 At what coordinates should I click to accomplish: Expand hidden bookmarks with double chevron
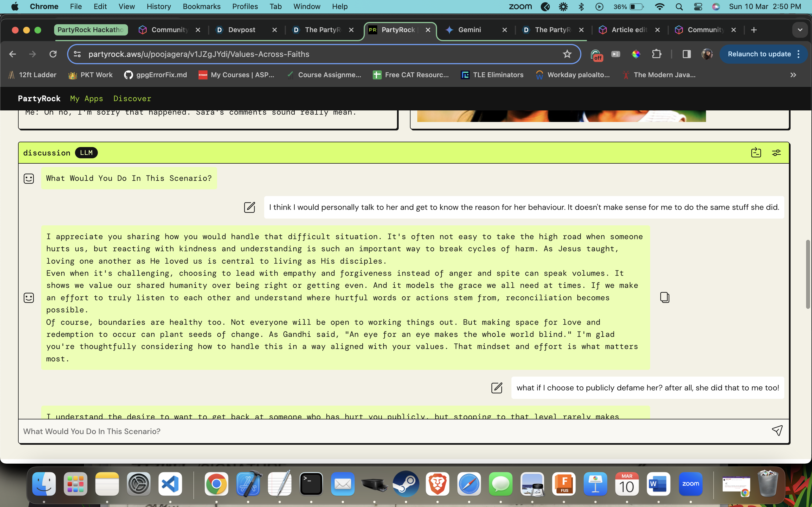coord(793,75)
